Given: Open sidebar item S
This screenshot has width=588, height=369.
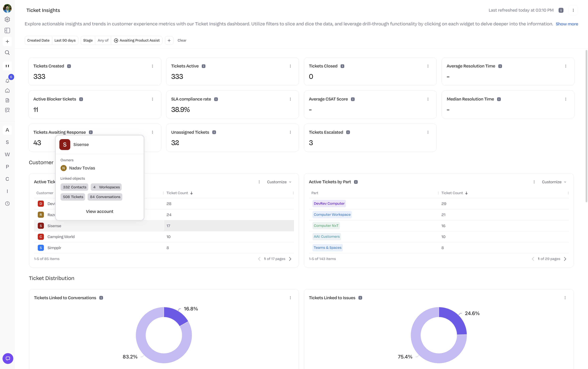Looking at the screenshot, I should (x=7, y=142).
